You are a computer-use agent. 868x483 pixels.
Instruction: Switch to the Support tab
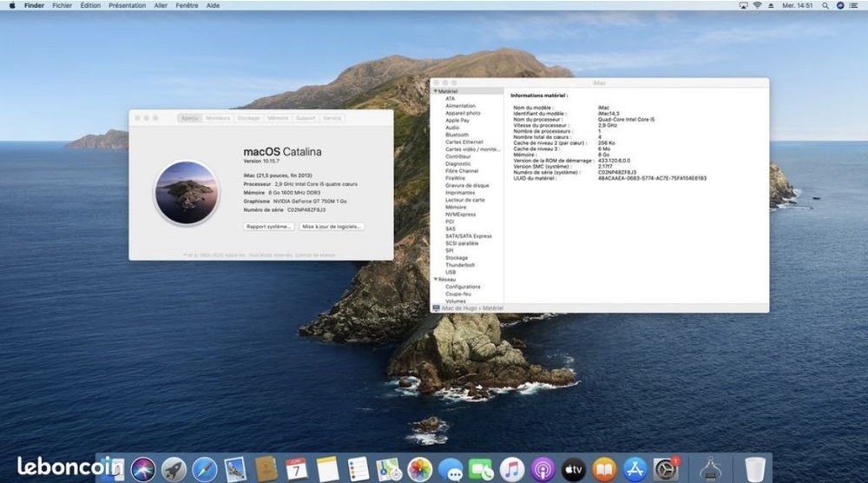coord(305,118)
